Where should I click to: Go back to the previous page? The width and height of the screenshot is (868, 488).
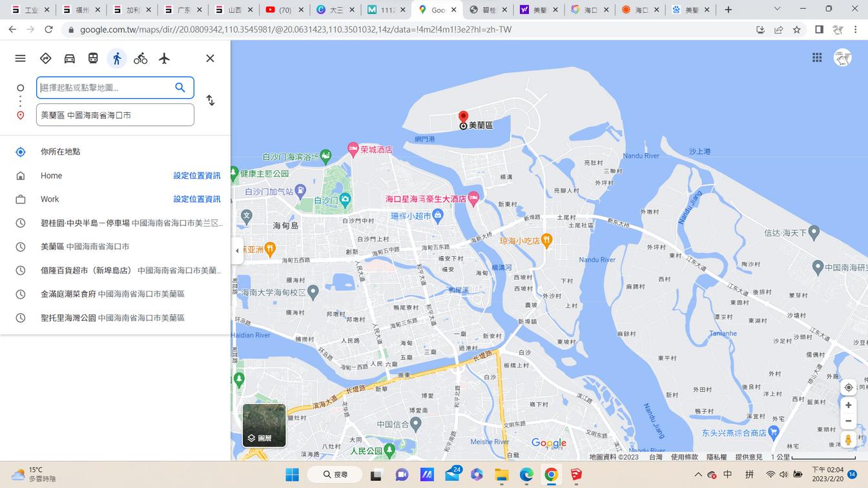(12, 30)
